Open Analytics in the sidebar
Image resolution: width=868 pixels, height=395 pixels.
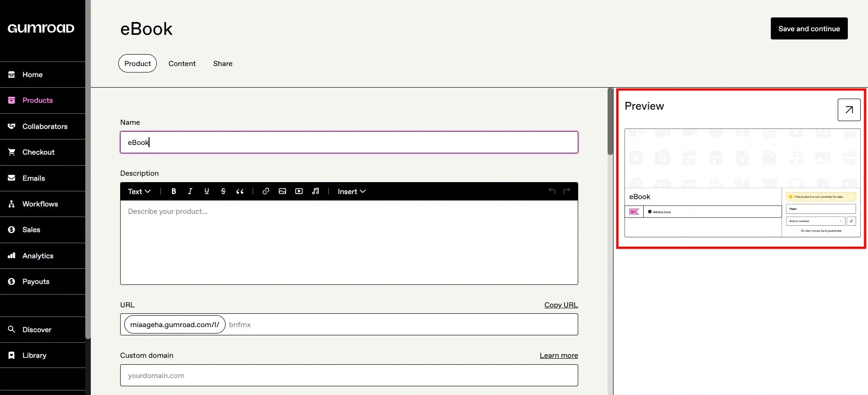[x=43, y=256]
